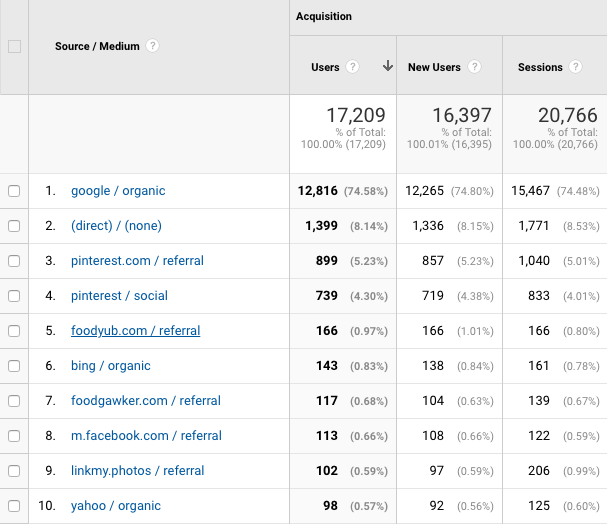607x524 pixels.
Task: Open the pinterest / social link
Action: (x=119, y=296)
